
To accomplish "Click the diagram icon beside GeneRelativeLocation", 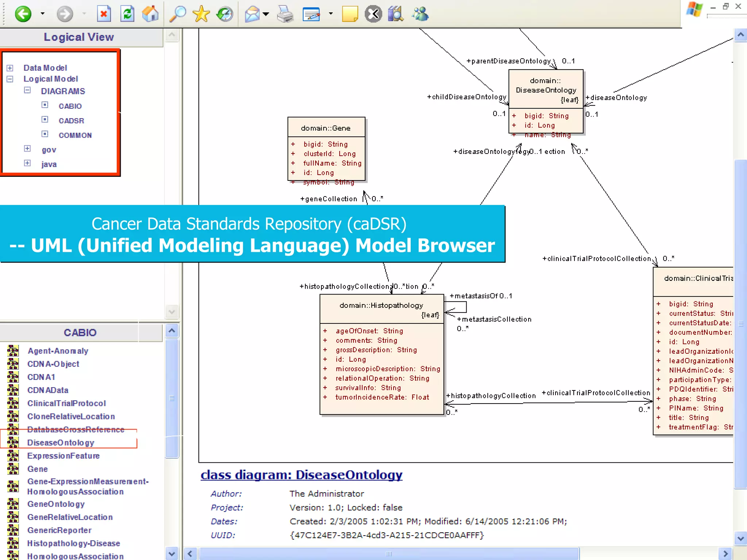I will point(13,517).
